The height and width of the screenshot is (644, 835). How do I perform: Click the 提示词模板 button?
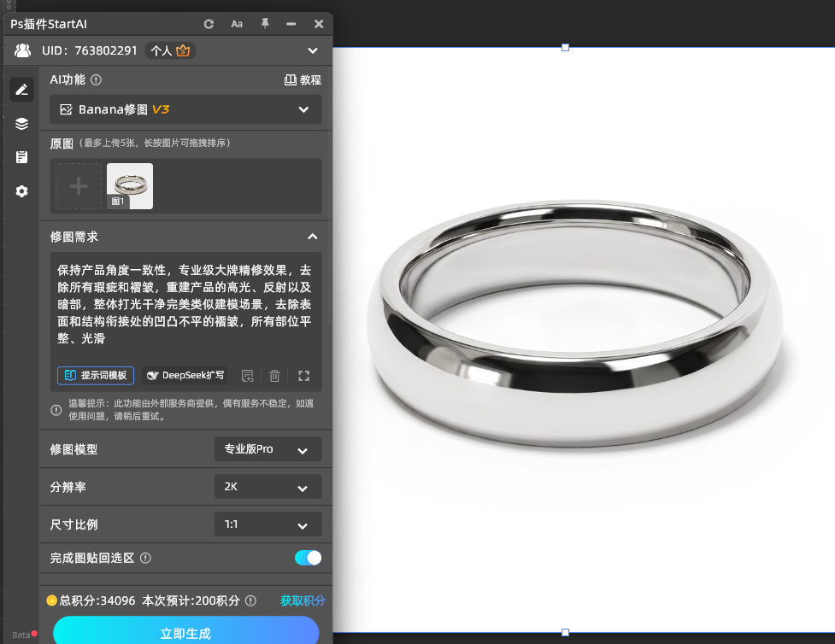96,375
